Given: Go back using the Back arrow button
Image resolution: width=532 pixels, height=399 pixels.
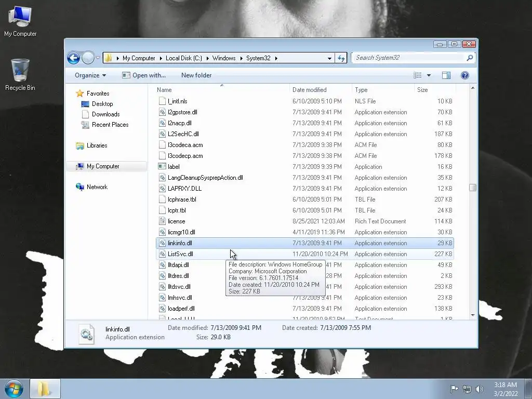Looking at the screenshot, I should [73, 58].
